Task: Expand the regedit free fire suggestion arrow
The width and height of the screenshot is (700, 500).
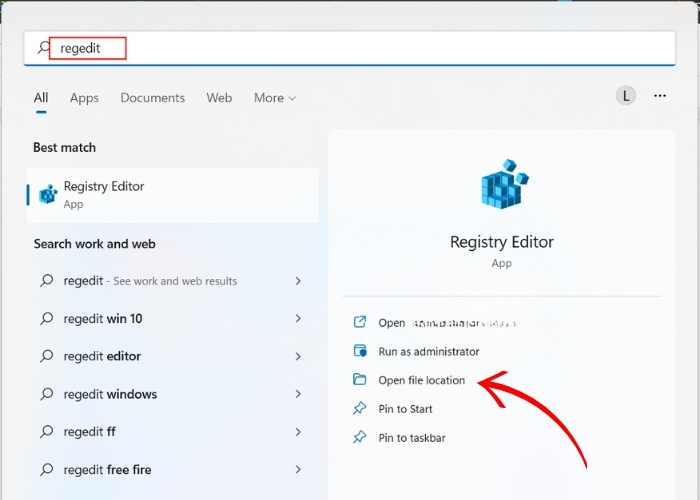Action: [298, 470]
